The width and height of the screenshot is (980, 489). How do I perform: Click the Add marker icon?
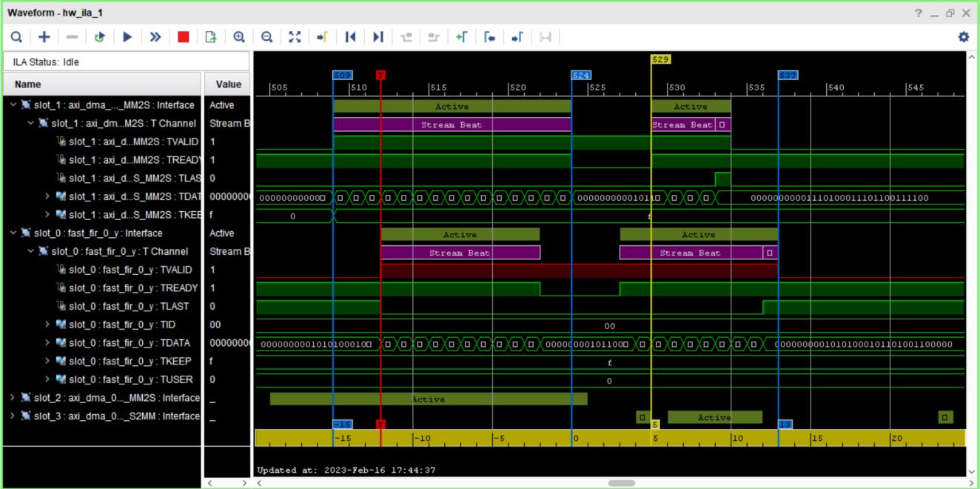click(x=462, y=36)
